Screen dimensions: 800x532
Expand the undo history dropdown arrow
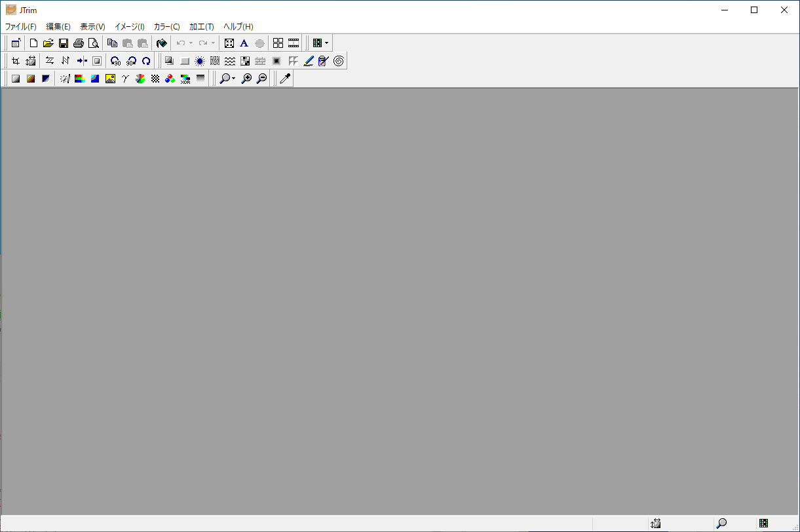click(x=191, y=43)
